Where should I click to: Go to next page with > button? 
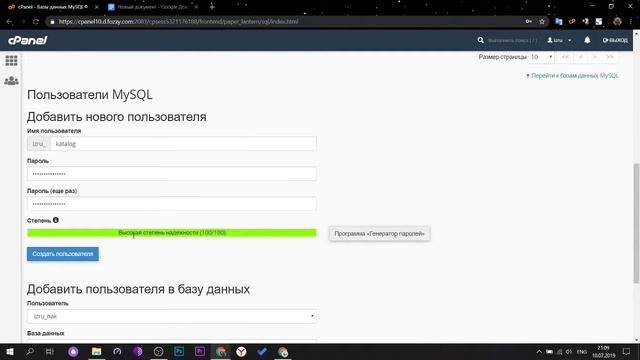tap(595, 57)
